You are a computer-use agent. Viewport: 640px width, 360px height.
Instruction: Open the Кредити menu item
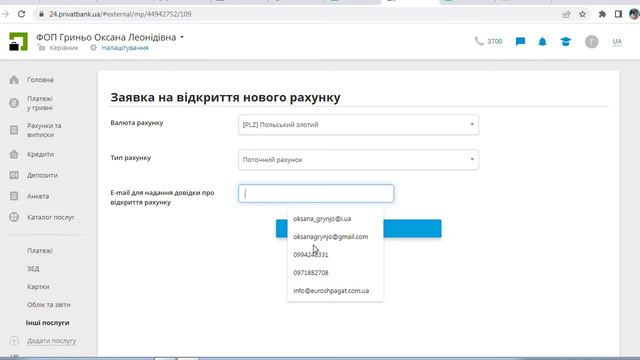click(x=40, y=154)
